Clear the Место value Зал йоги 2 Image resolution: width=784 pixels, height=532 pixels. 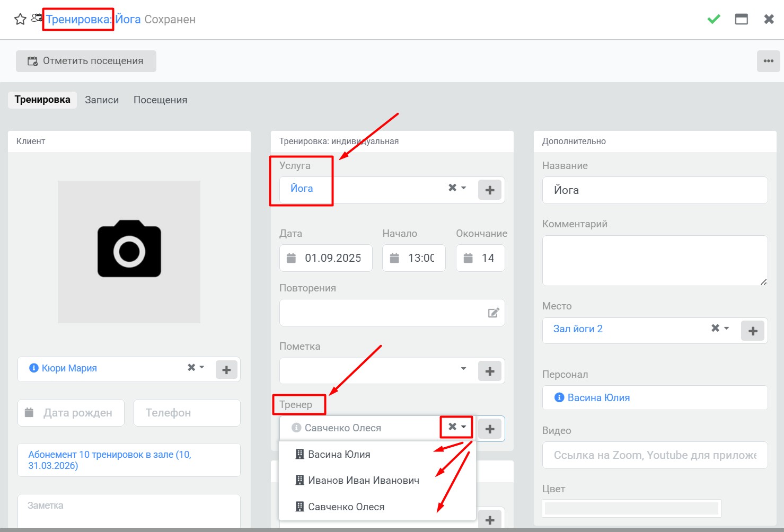[715, 328]
